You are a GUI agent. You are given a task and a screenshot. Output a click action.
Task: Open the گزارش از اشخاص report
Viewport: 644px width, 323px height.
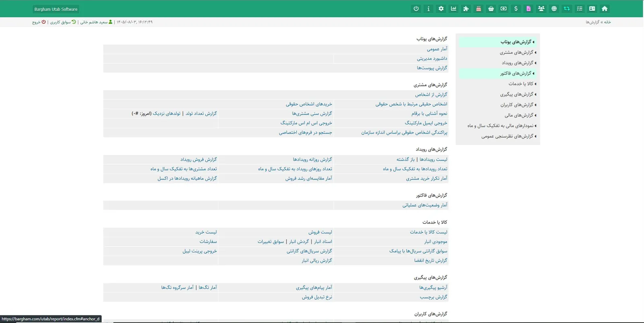[431, 95]
